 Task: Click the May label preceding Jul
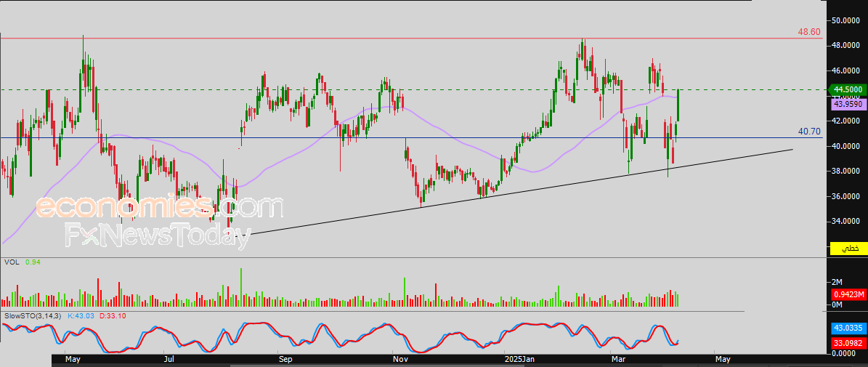tap(73, 359)
